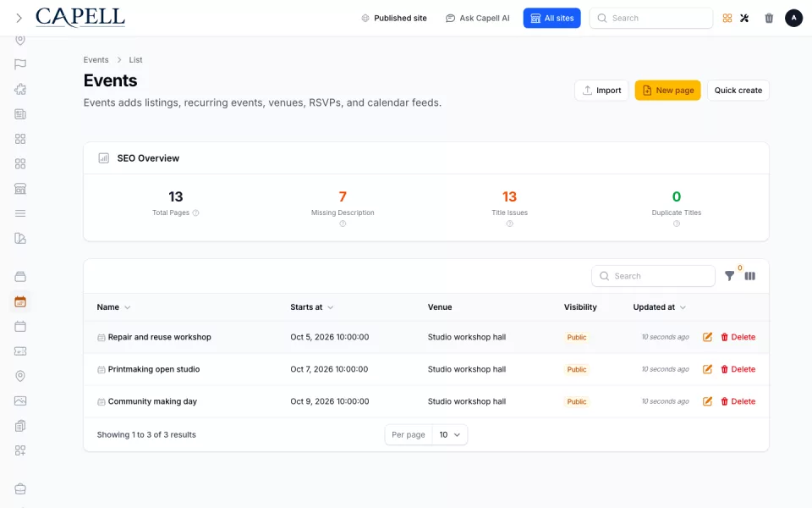Click the New page button
The height and width of the screenshot is (508, 812).
[x=667, y=91]
